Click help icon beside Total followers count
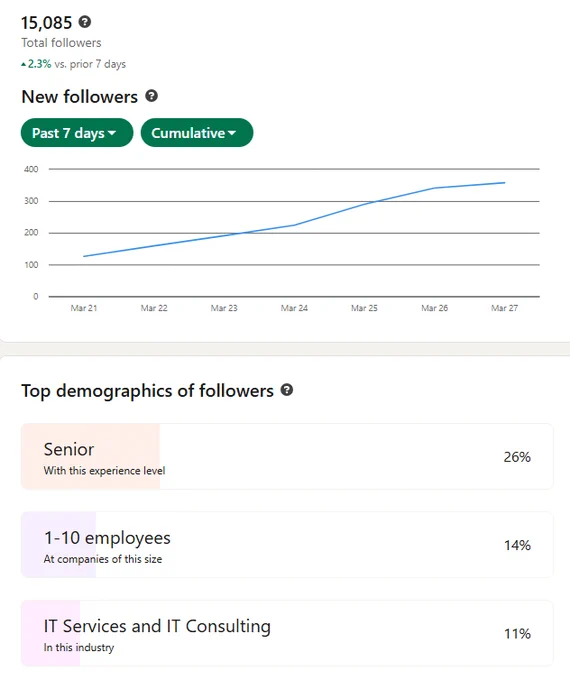 pyautogui.click(x=85, y=22)
